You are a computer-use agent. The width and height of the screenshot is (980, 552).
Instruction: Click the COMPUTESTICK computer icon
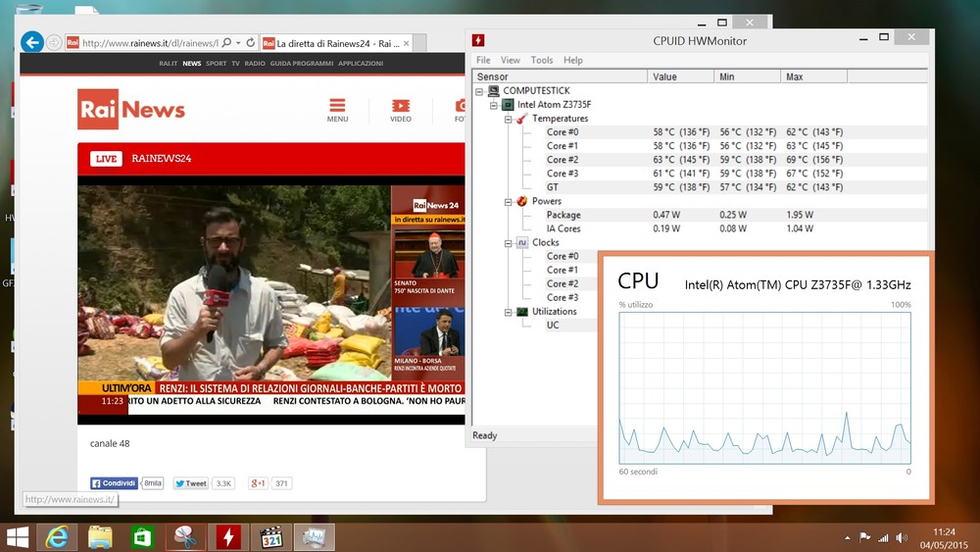(x=493, y=90)
